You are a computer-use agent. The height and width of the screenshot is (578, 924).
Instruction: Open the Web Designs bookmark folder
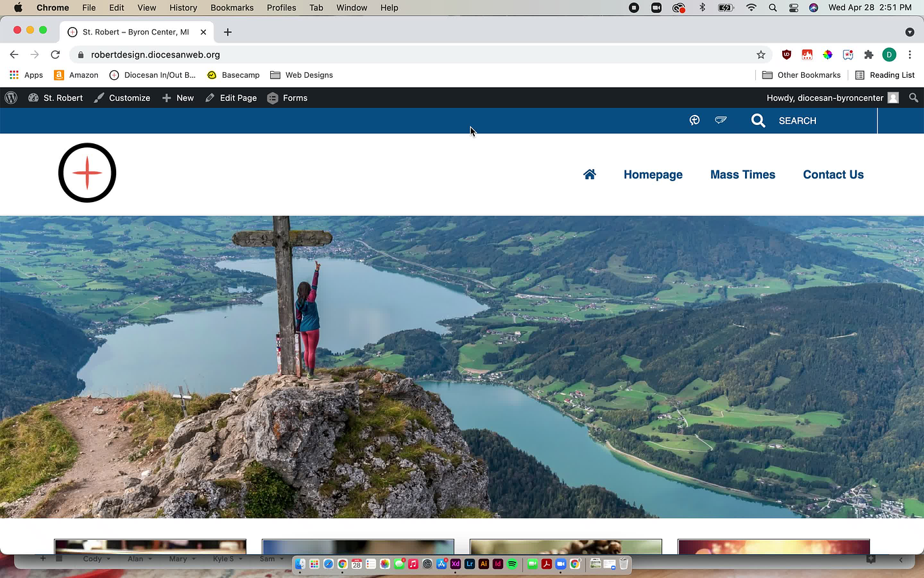301,75
